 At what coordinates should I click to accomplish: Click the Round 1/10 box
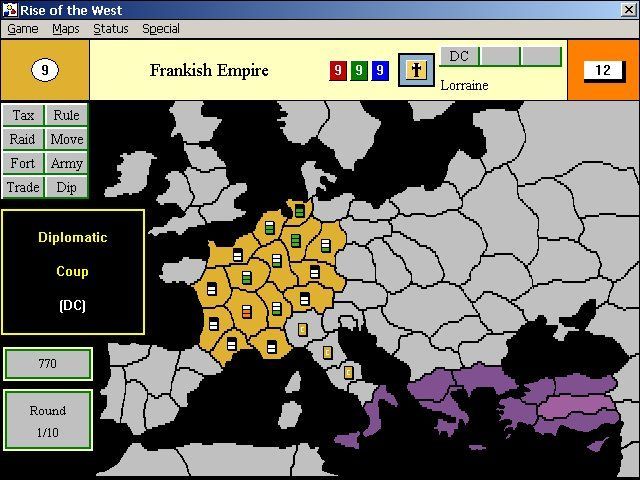(48, 420)
